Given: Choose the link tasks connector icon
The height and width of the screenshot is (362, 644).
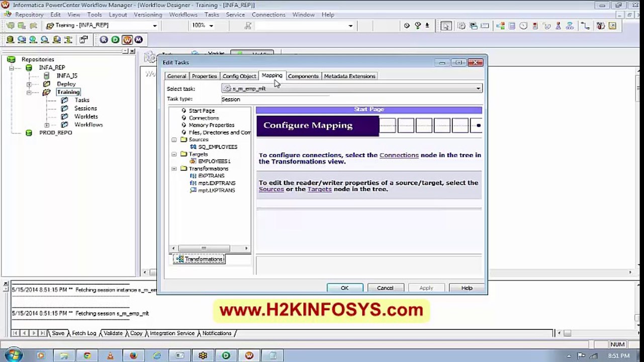Looking at the screenshot, I should [585, 26].
